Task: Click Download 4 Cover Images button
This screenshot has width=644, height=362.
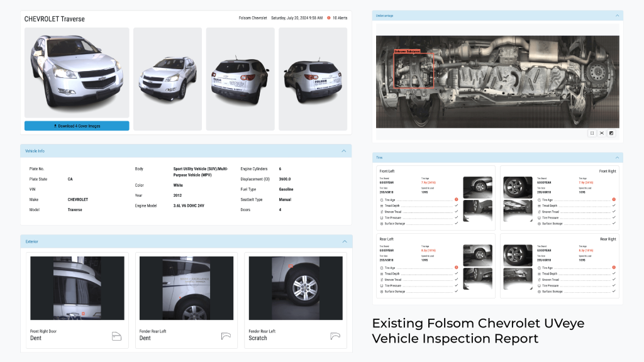Action: 77,126
